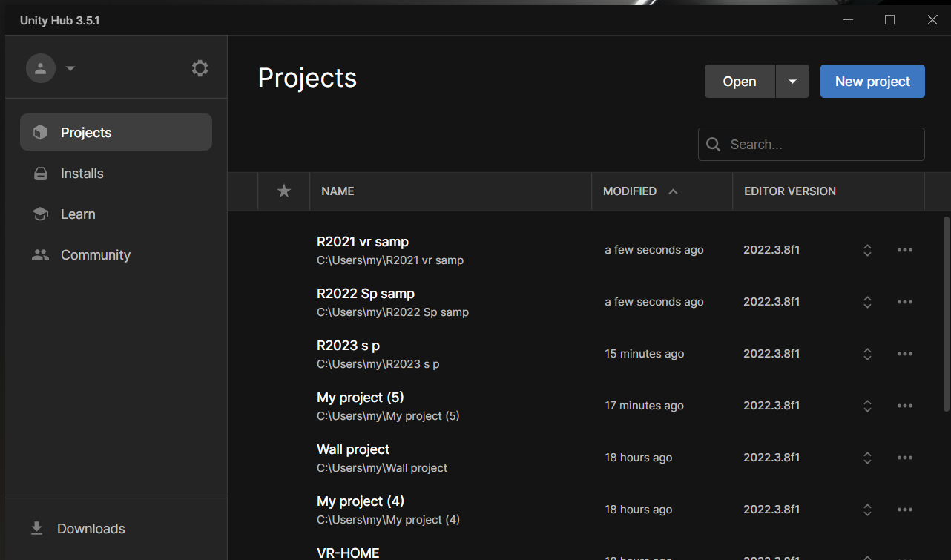
Task: Expand the dropdown arrow beside Open
Action: coord(793,82)
